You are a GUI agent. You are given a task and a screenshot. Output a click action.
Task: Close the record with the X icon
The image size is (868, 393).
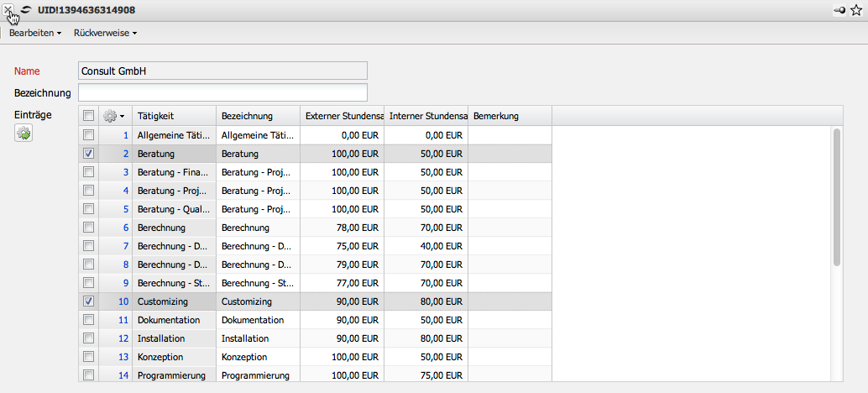(8, 9)
